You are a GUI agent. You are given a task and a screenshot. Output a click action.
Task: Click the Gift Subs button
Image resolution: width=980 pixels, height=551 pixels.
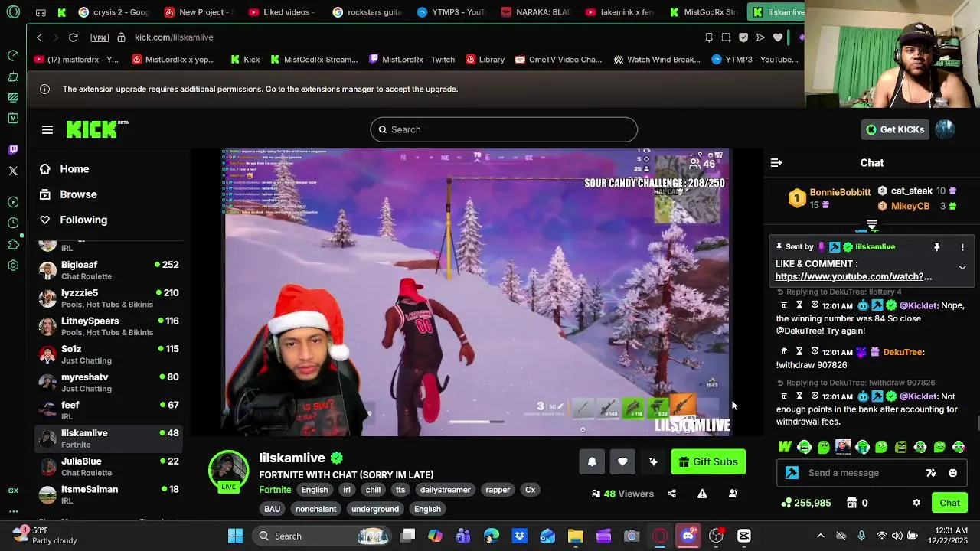point(708,462)
